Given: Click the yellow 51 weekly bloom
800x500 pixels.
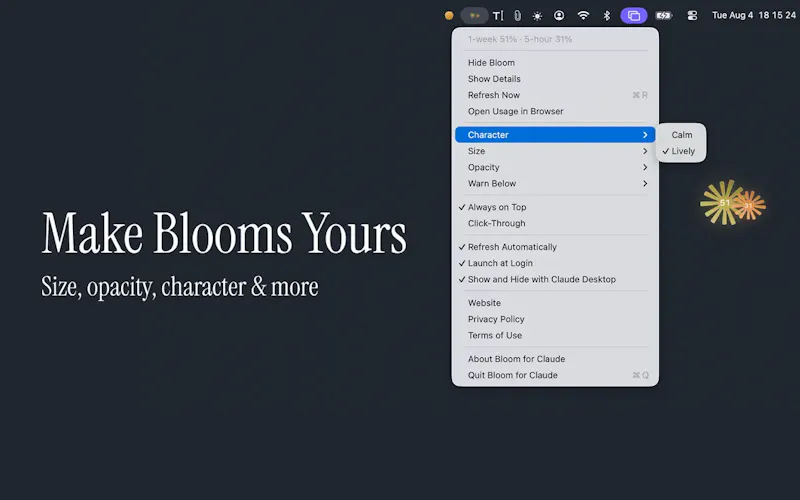Looking at the screenshot, I should click(x=721, y=203).
